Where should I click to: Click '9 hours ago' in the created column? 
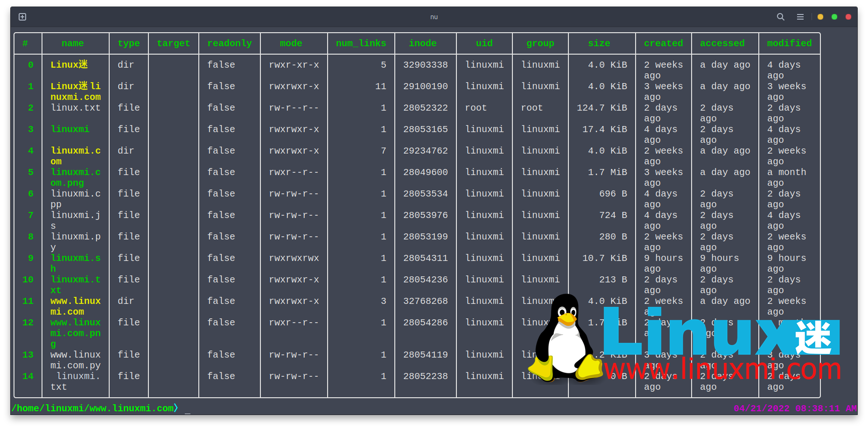(x=663, y=263)
